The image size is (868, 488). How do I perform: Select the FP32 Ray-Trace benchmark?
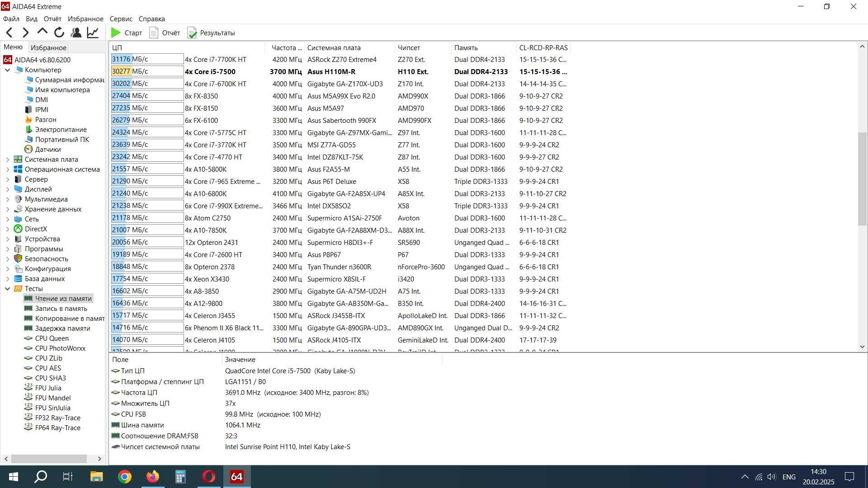click(x=52, y=418)
